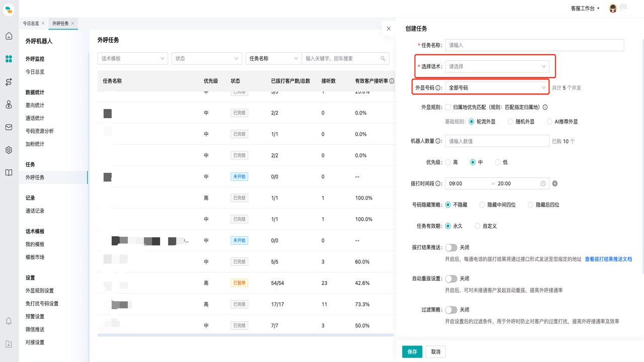Close the 外呼任务 tab
Screen dimensions: 644x362
tap(73, 24)
